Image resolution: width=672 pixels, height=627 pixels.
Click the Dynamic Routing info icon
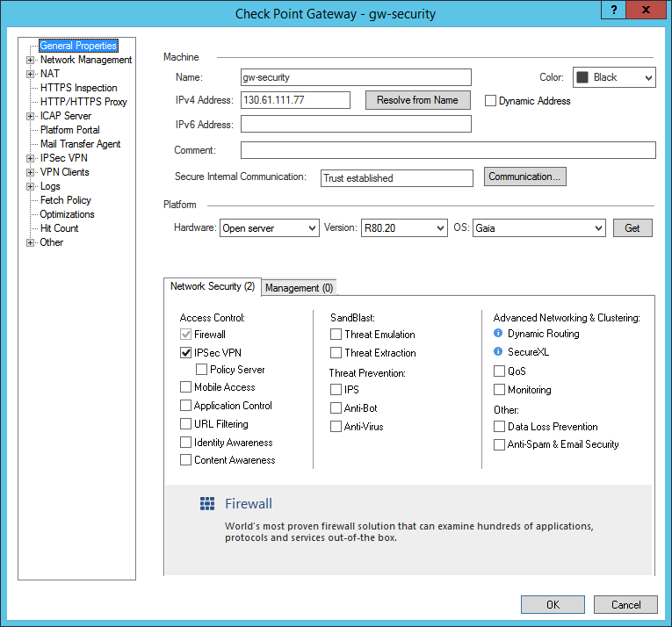(498, 334)
